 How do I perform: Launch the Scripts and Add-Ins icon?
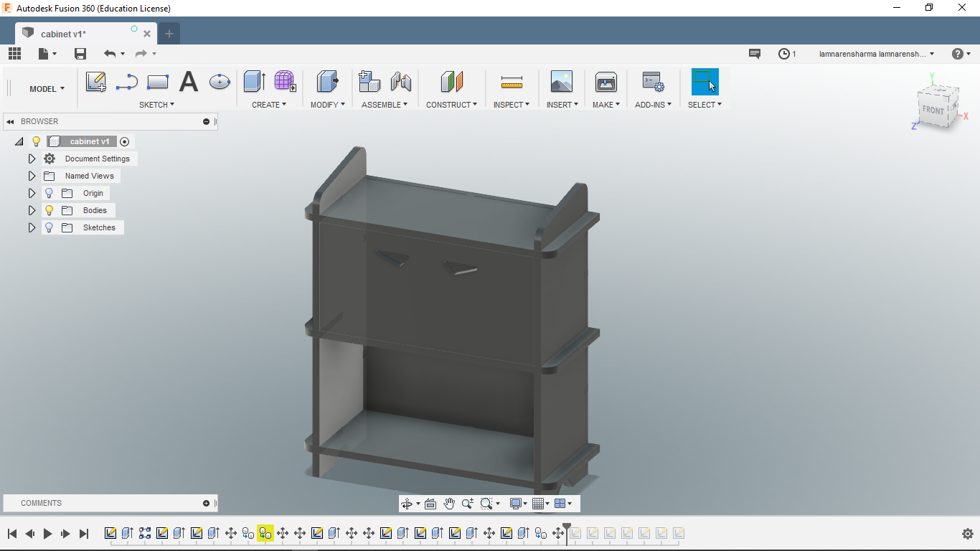click(654, 82)
